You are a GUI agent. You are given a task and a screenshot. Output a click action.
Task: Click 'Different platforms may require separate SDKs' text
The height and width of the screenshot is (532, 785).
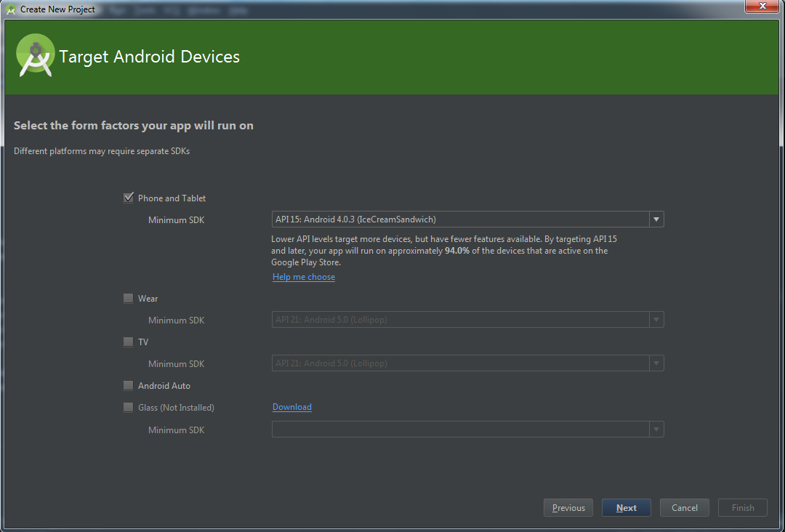point(102,151)
